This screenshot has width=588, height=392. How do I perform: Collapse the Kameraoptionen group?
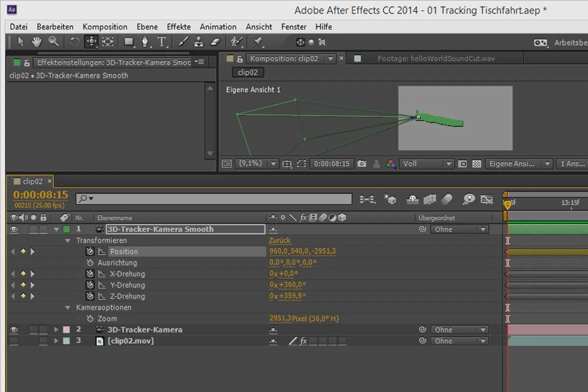click(68, 308)
